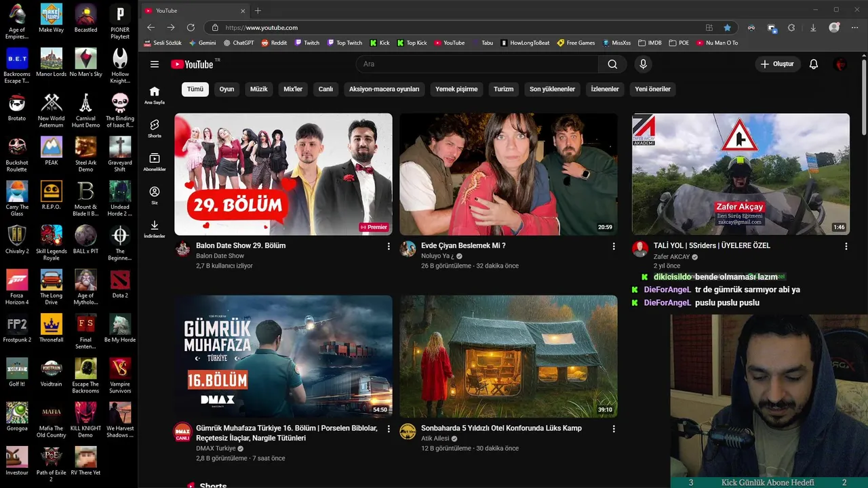Open Noluyo Ya channel name link
868x488 pixels.
[x=437, y=256]
